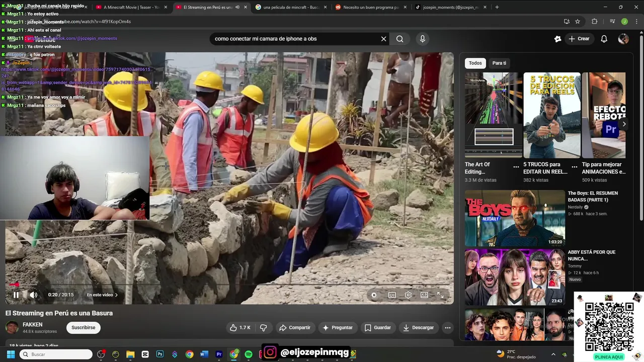The width and height of the screenshot is (644, 362).
Task: Open the sparkle icon left of Crear
Action: click(x=557, y=39)
